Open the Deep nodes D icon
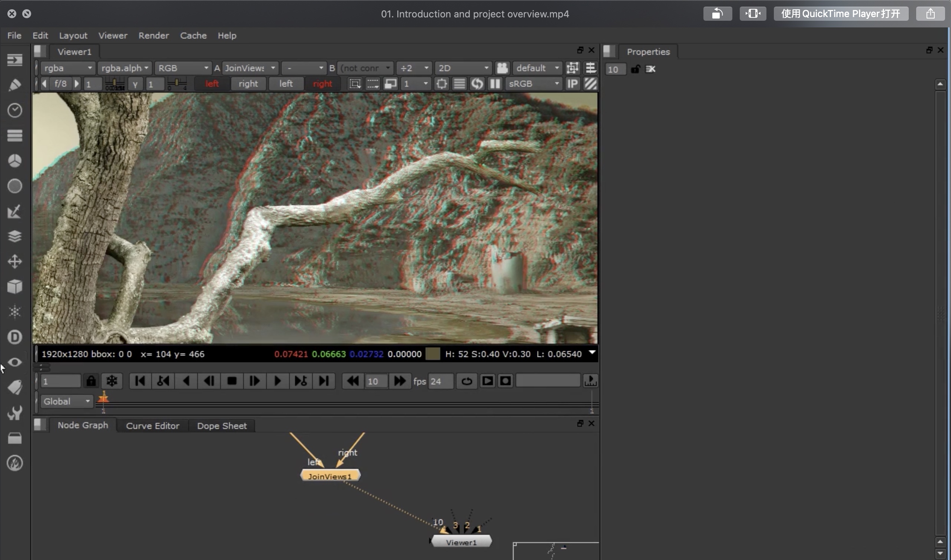 [x=15, y=337]
